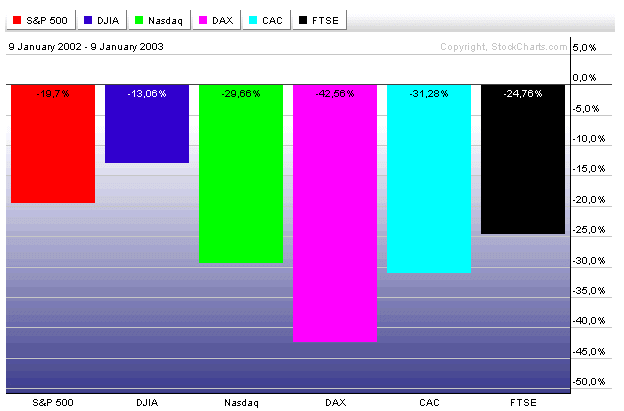This screenshot has width=624, height=411.
Task: Click the FTSE legend button
Action: 320,20
